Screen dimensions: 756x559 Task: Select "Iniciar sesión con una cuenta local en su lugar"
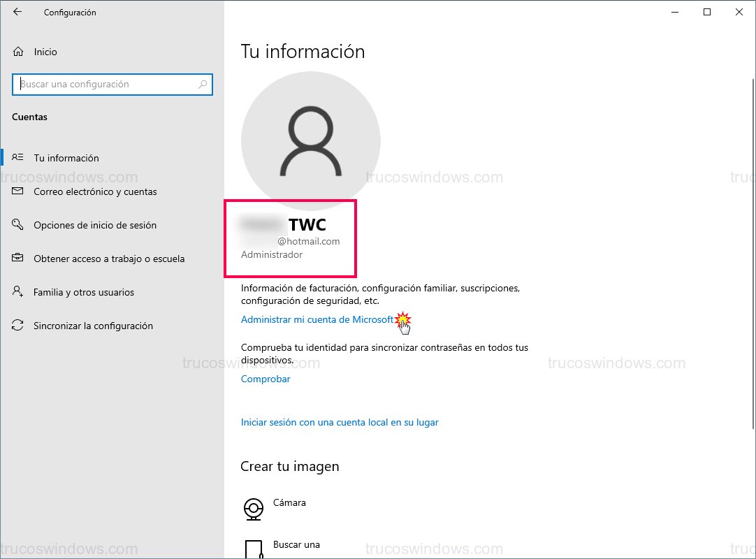click(340, 422)
